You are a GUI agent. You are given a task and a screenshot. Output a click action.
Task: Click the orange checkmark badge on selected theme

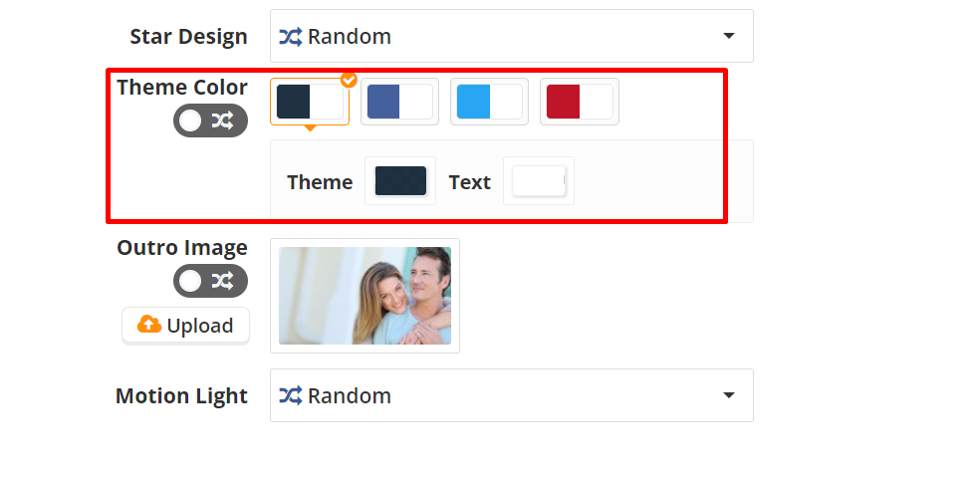(x=349, y=79)
